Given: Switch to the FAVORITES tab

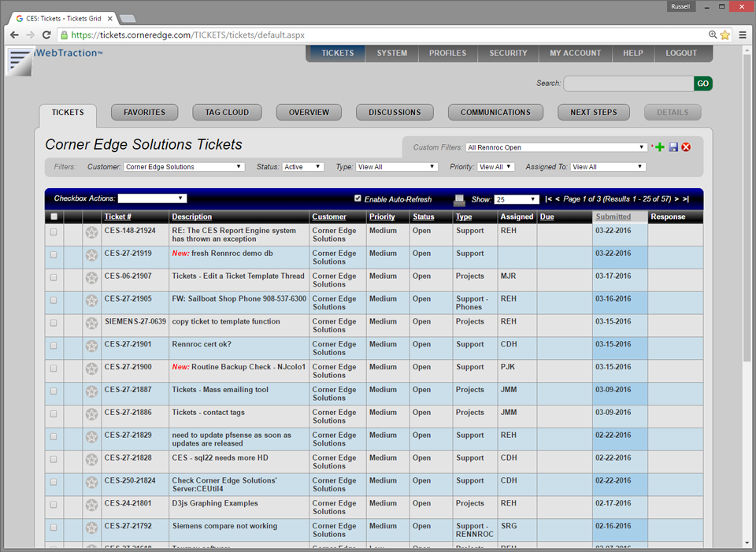Looking at the screenshot, I should [144, 113].
